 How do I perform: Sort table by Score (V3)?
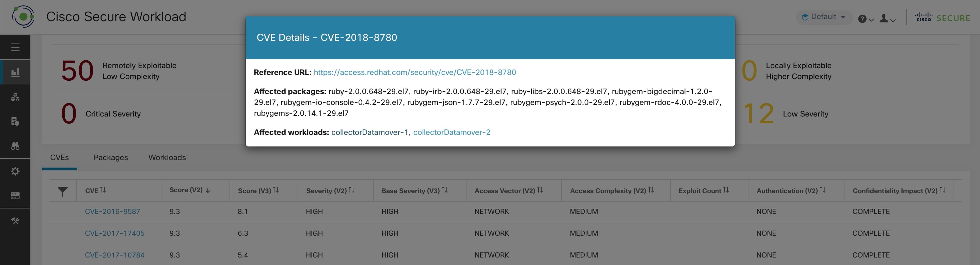click(x=276, y=190)
